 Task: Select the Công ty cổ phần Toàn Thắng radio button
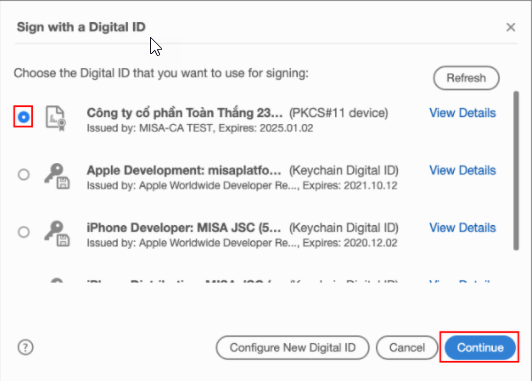pos(23,117)
